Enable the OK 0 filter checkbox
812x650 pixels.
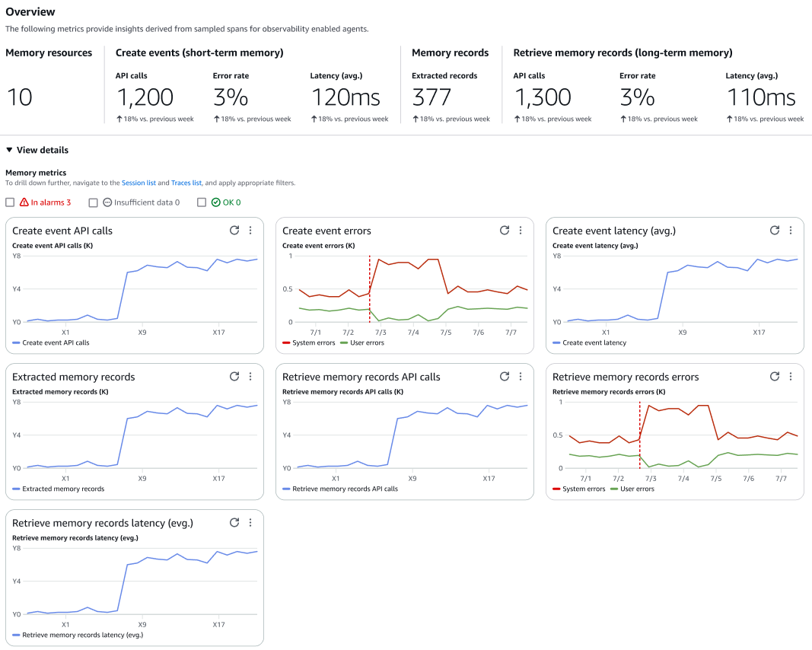coord(202,202)
